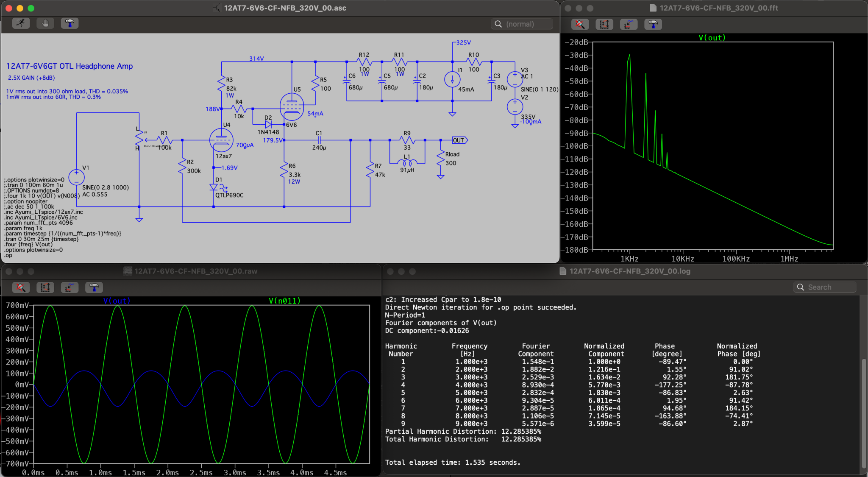This screenshot has width=868, height=477.
Task: Click the '2.5X GAIN (+8dB)' comment text
Action: click(x=31, y=78)
